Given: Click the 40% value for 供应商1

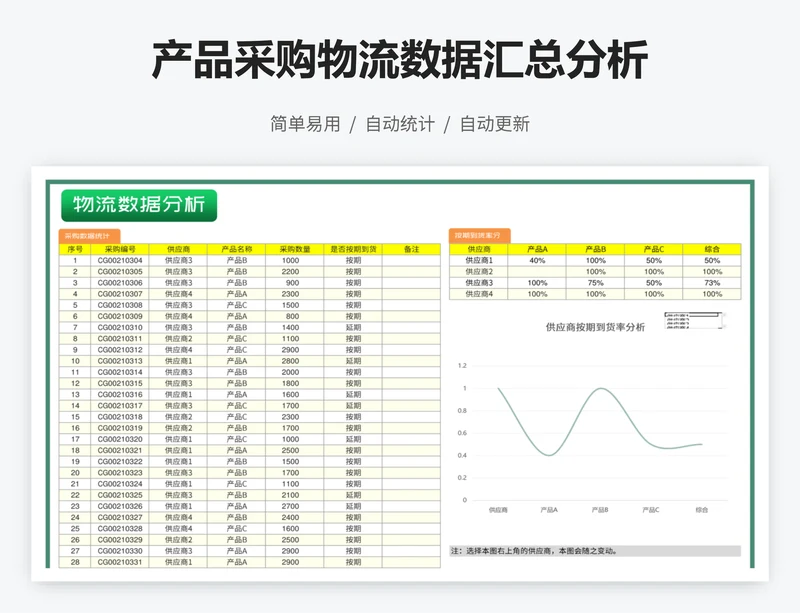Looking at the screenshot, I should pyautogui.click(x=537, y=260).
